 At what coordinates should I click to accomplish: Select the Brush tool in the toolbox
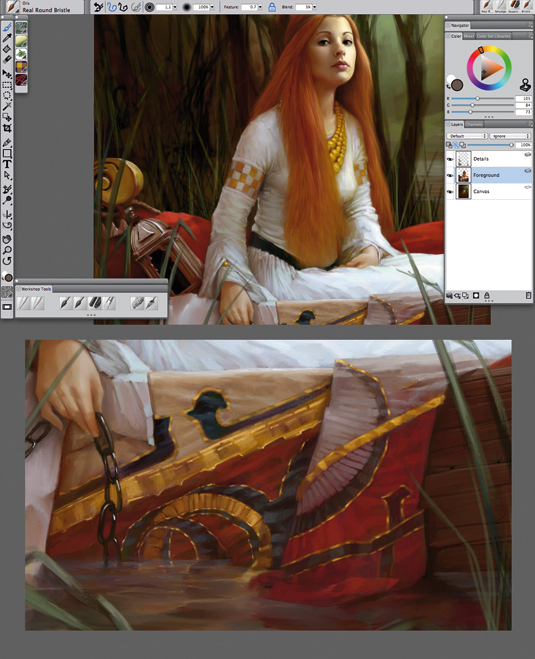[7, 27]
